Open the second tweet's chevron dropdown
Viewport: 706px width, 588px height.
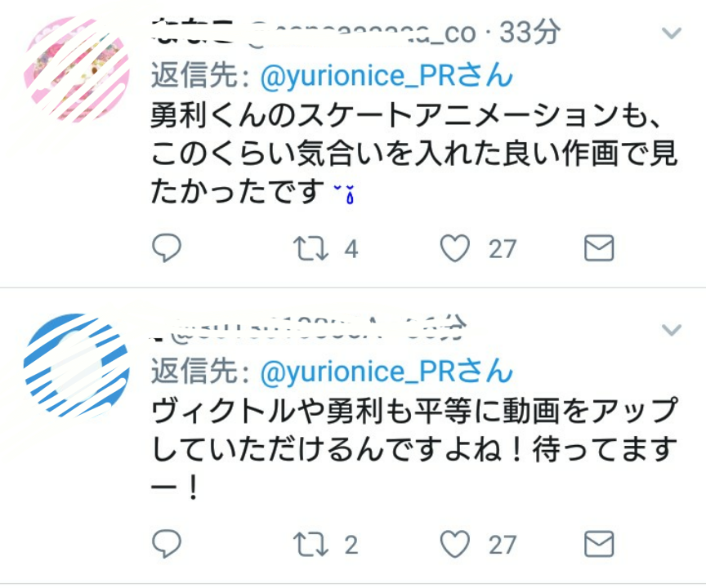pos(672,330)
